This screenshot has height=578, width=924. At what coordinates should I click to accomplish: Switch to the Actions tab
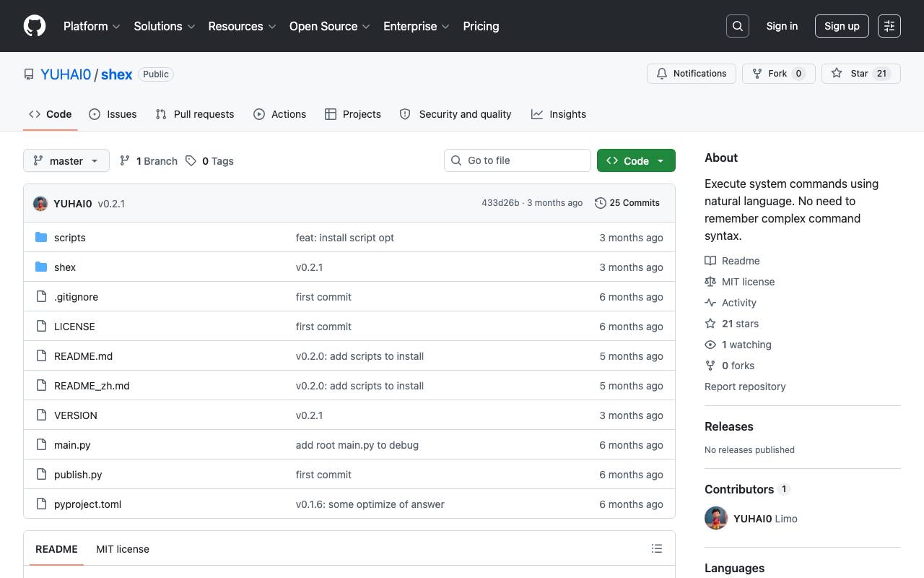tap(280, 114)
